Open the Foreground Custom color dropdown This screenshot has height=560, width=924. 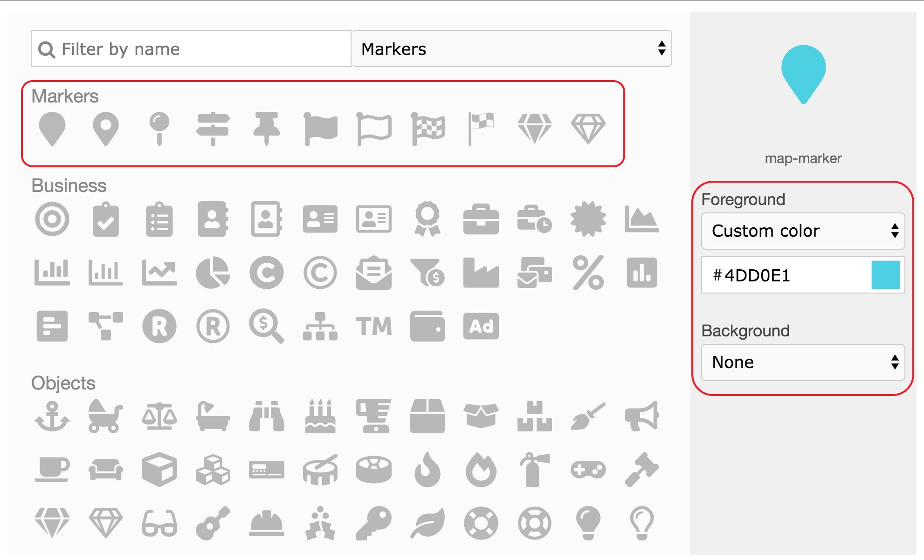pos(802,231)
